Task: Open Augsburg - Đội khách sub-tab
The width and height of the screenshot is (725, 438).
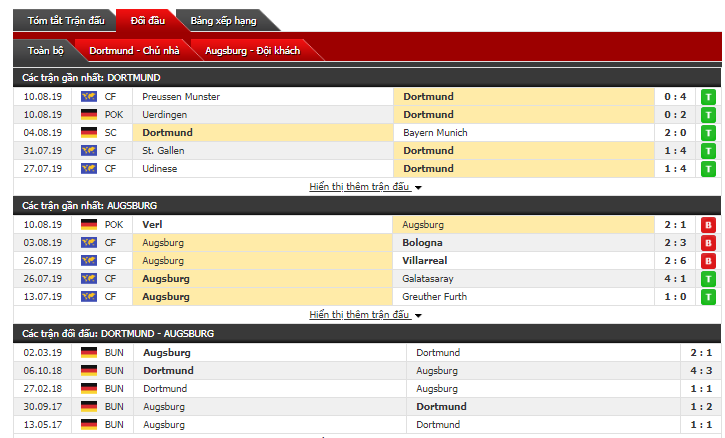Action: point(252,50)
